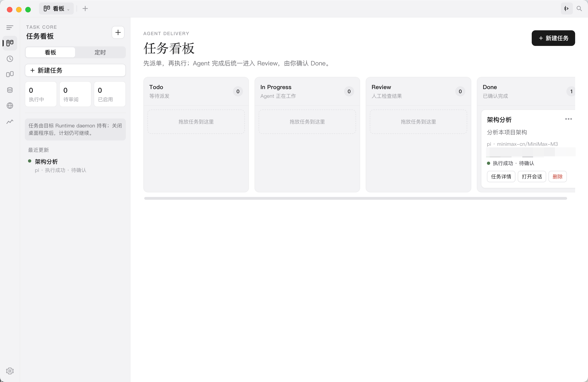Open the modules squares sidebar icon
588x382 pixels.
coord(10,74)
